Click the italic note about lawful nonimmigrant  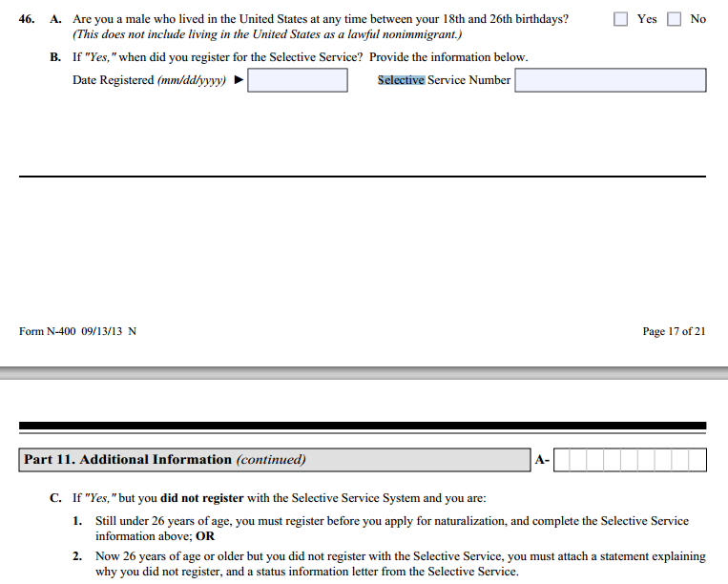tap(267, 34)
